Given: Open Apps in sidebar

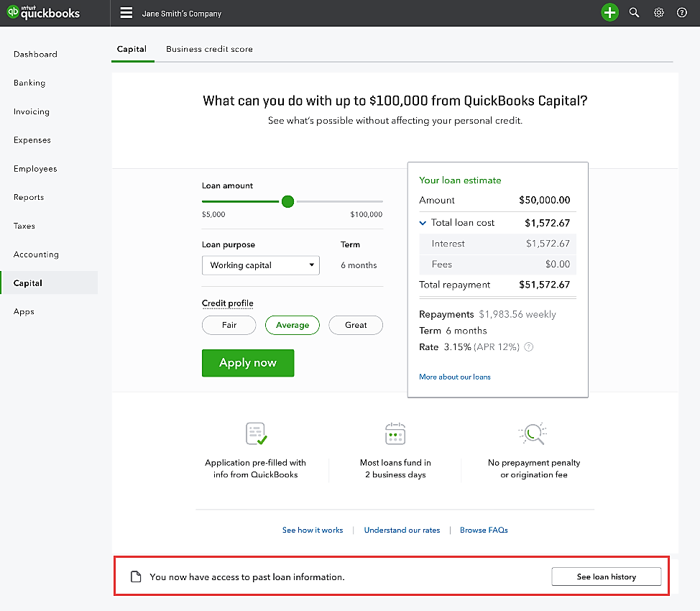Looking at the screenshot, I should (x=24, y=311).
